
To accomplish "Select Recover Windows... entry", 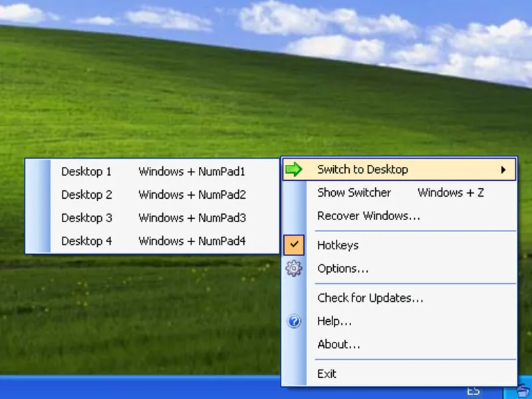I will click(x=400, y=215).
